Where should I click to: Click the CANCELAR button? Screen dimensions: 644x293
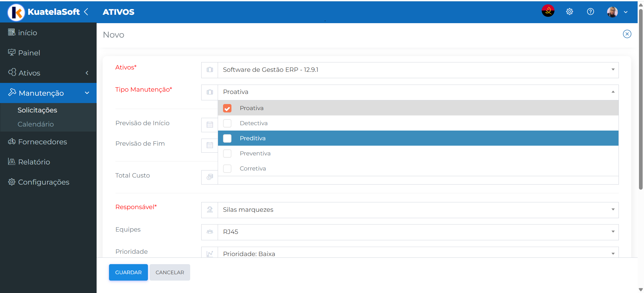coord(170,272)
